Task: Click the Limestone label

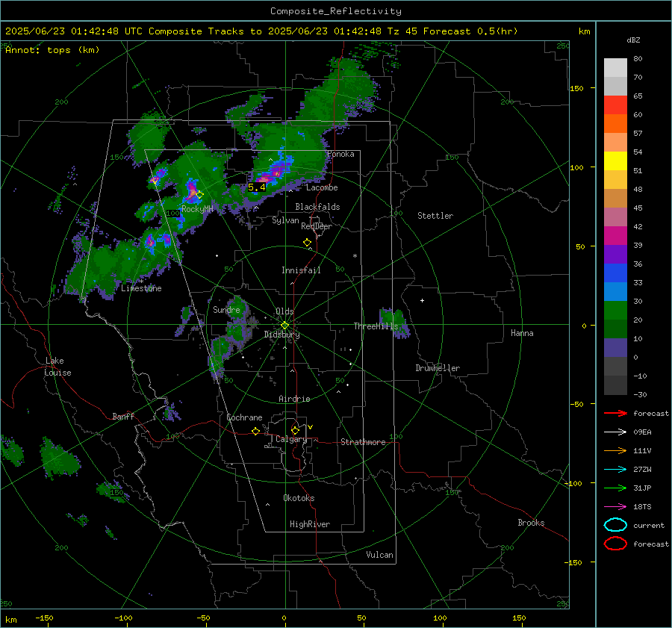Action: [x=141, y=288]
